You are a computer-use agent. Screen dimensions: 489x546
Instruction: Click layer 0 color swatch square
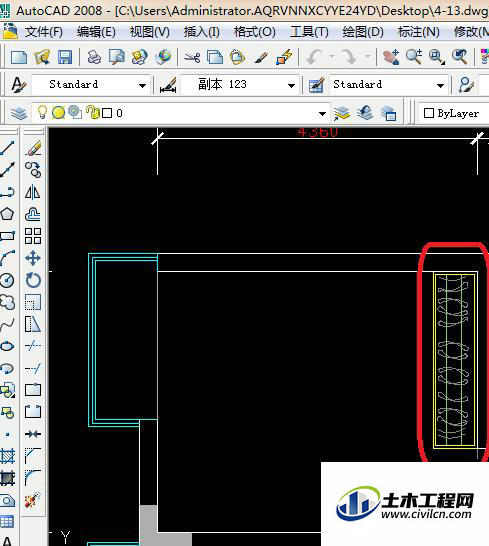point(107,113)
